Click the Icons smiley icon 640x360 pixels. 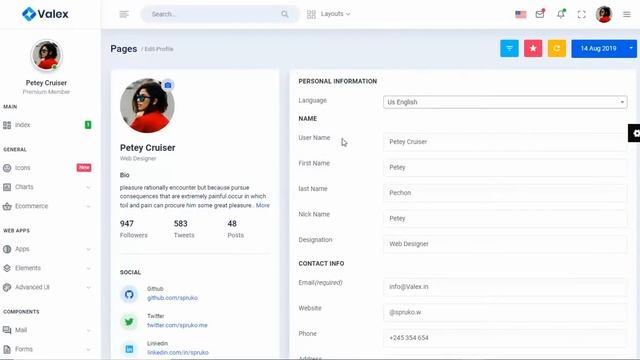[7, 168]
